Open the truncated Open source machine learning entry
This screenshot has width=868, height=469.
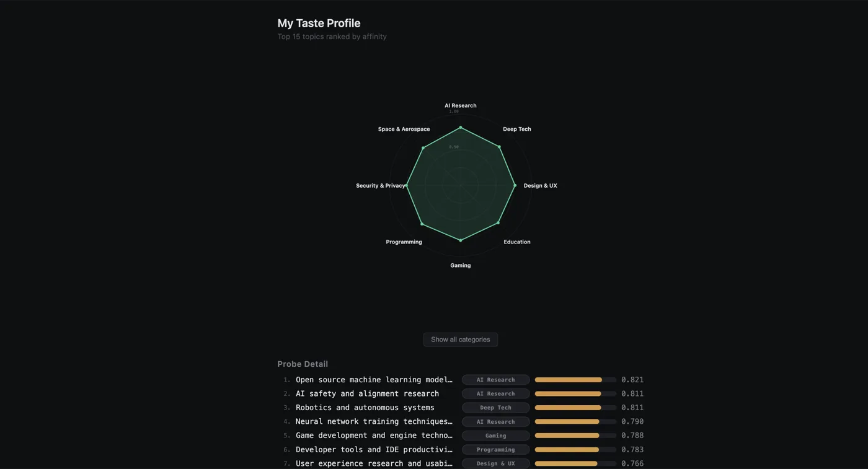pyautogui.click(x=373, y=380)
